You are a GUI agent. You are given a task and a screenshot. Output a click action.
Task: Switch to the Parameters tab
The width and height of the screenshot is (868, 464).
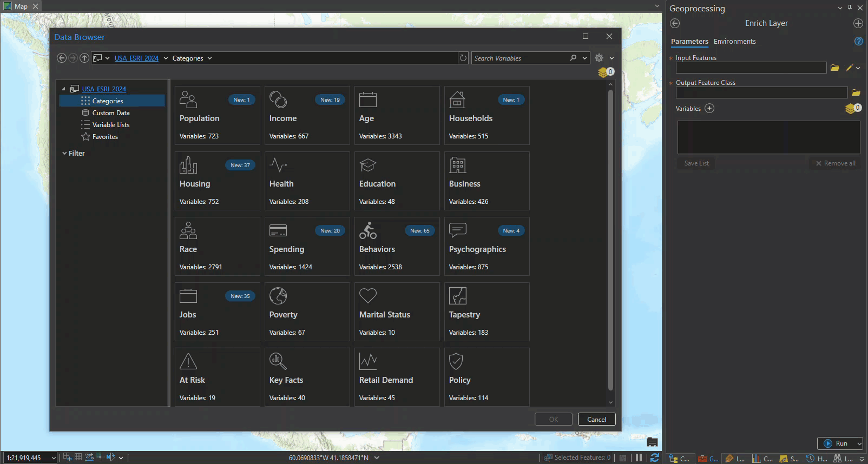click(689, 41)
